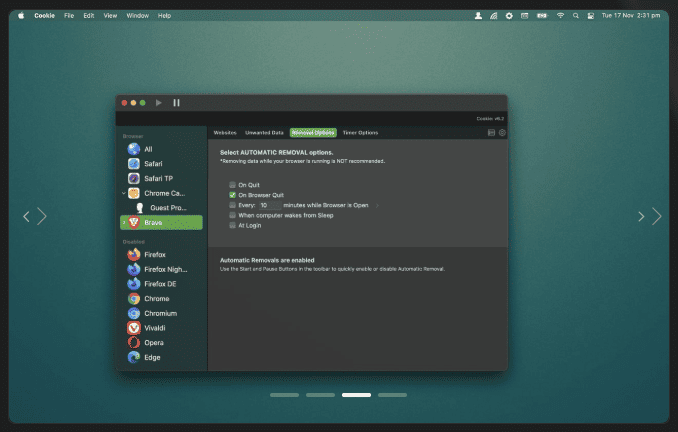678x432 pixels.
Task: Select the Safari TP purple compass icon
Action: pos(134,179)
